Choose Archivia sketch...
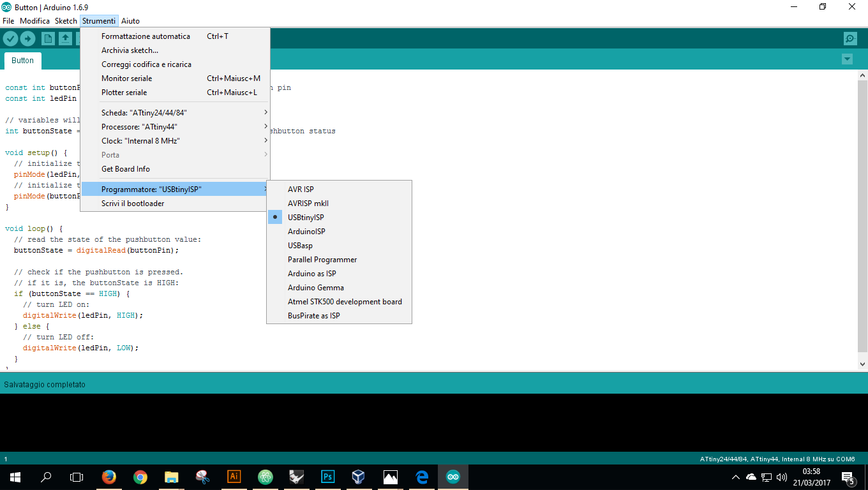The image size is (868, 490). point(176,50)
